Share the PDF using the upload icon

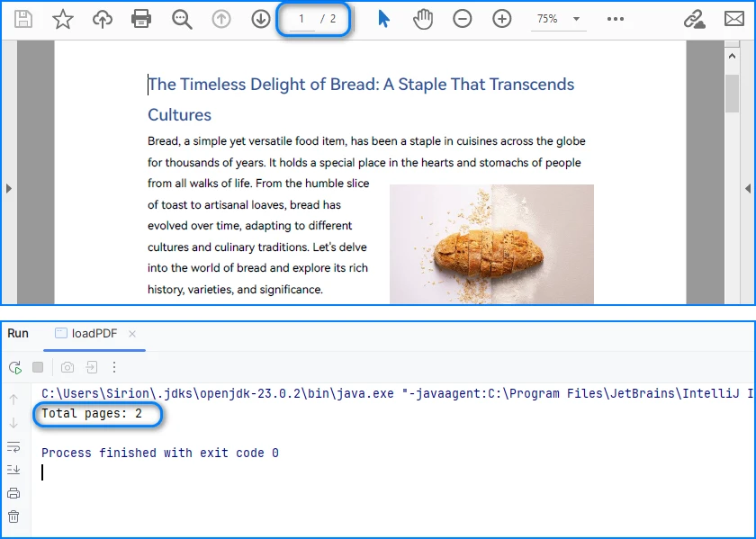tap(102, 18)
